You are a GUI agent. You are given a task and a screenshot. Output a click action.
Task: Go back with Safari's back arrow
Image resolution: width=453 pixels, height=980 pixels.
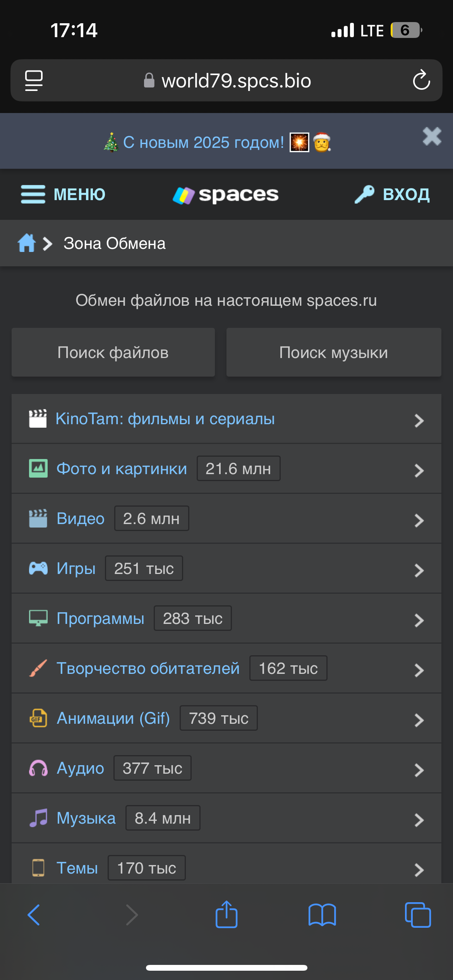point(34,915)
